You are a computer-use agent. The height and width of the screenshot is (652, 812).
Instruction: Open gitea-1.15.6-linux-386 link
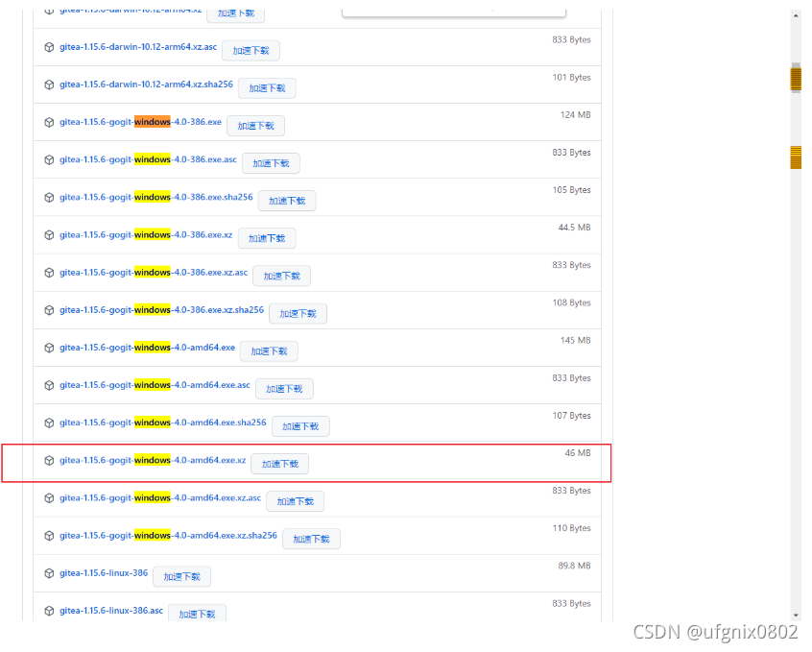(104, 572)
